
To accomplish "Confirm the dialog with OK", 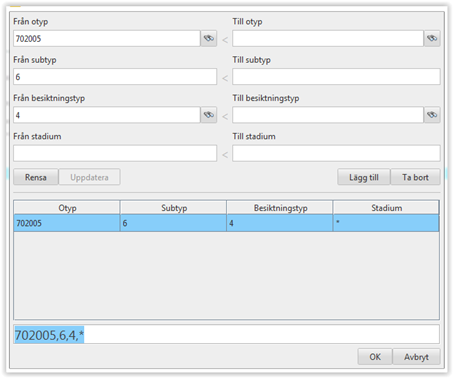I will (x=375, y=357).
